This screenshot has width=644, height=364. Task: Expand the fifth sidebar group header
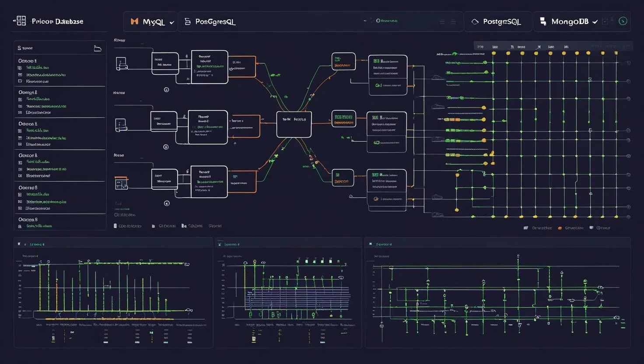click(28, 187)
